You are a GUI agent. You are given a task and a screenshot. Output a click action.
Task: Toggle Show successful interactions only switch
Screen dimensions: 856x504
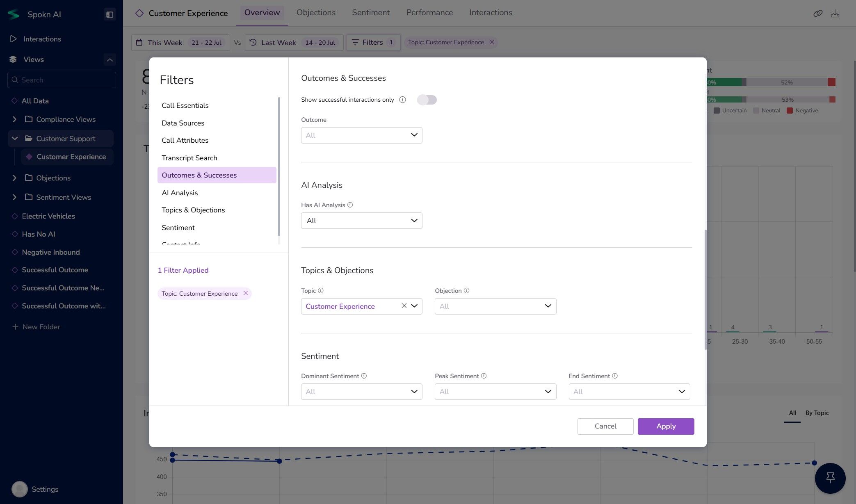(427, 100)
